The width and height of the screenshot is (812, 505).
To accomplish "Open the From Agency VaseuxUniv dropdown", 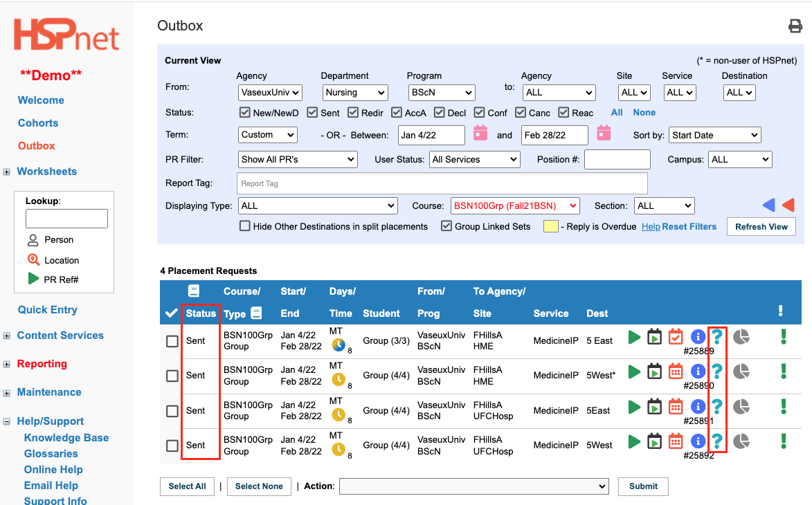I will tap(271, 93).
